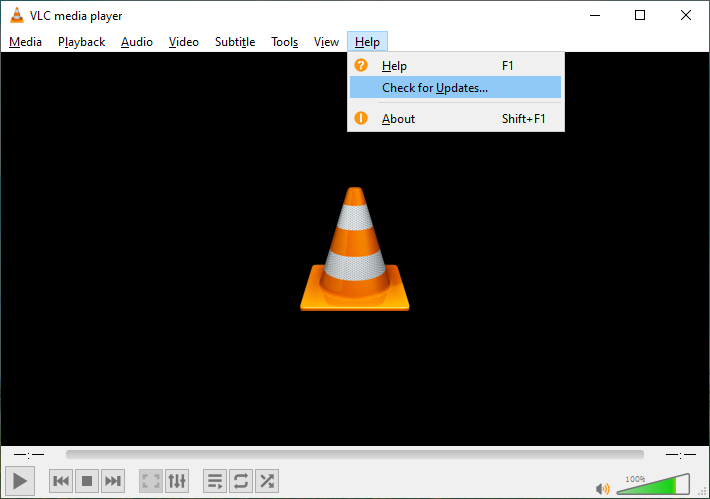Toggle fullscreen video mode
The image size is (710, 499).
coord(151,481)
